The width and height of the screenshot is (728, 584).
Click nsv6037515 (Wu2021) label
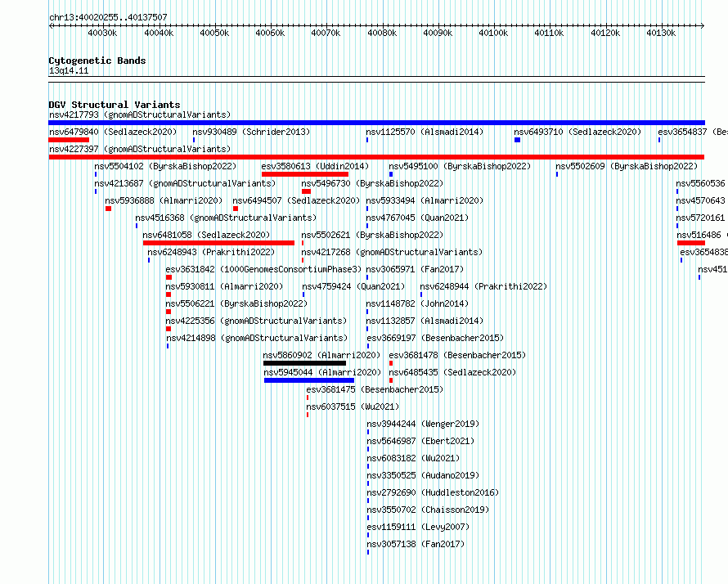353,407
